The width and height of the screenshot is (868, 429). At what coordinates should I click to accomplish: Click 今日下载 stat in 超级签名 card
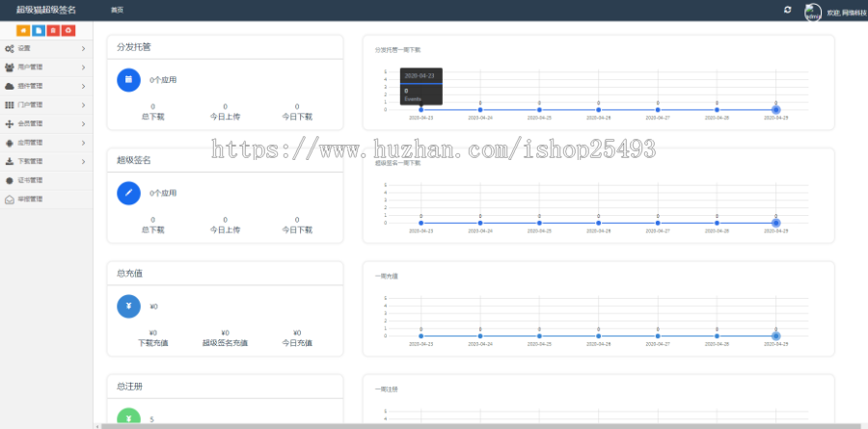point(297,225)
